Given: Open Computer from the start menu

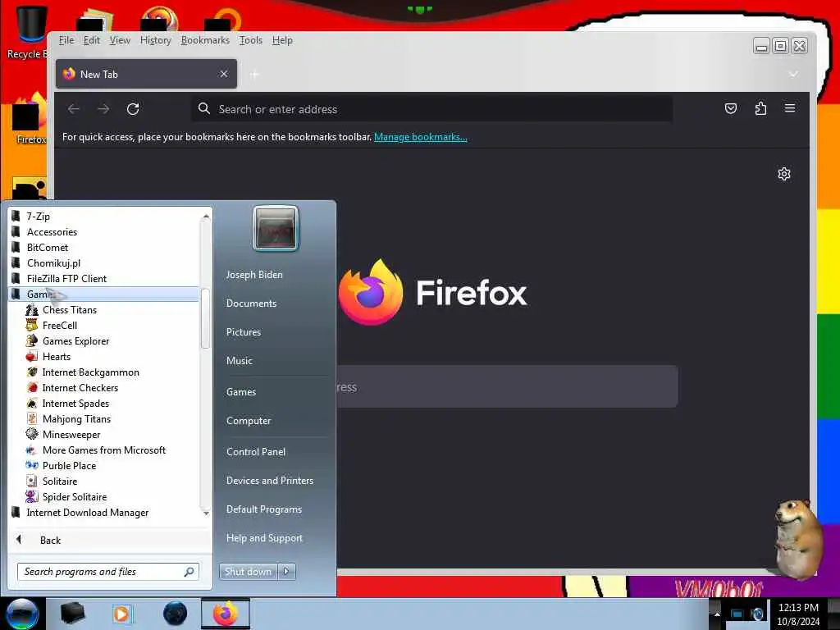Looking at the screenshot, I should tap(249, 421).
